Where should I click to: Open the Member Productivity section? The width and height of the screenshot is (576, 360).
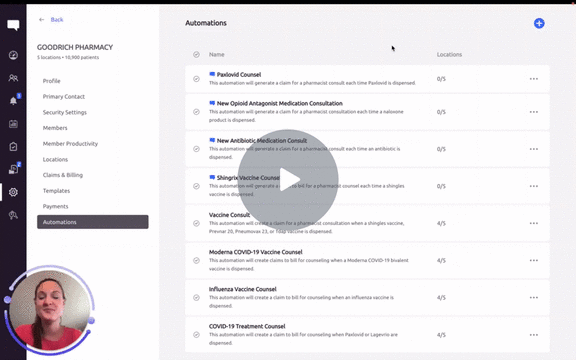coord(70,144)
